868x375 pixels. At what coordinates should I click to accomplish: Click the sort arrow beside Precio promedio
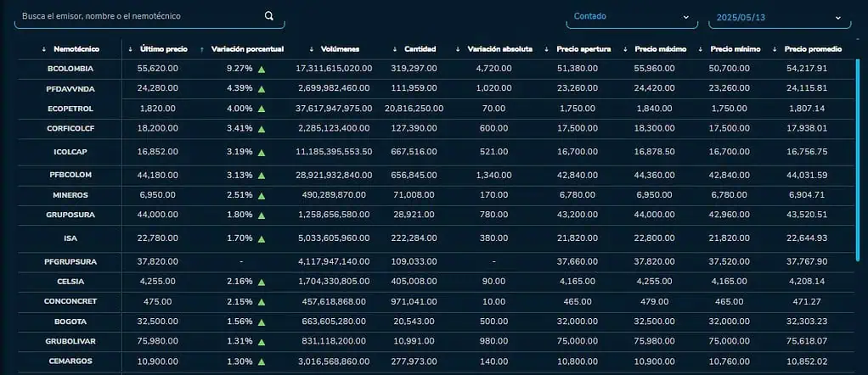tap(775, 49)
